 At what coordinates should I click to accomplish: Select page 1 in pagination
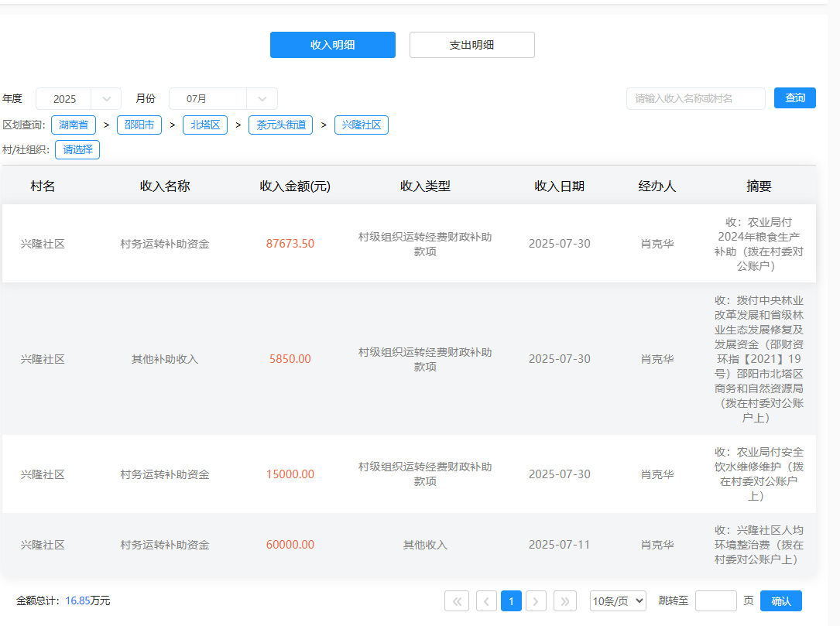coord(511,600)
